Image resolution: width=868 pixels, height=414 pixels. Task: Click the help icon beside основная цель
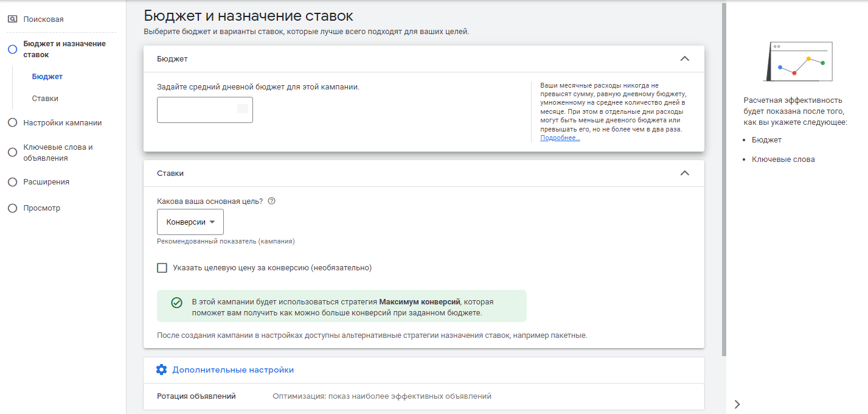272,201
